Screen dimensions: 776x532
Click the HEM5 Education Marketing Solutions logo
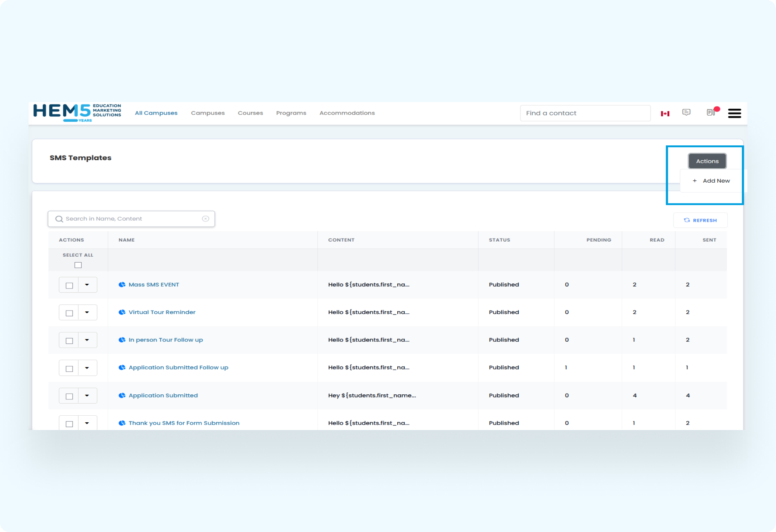pos(77,112)
